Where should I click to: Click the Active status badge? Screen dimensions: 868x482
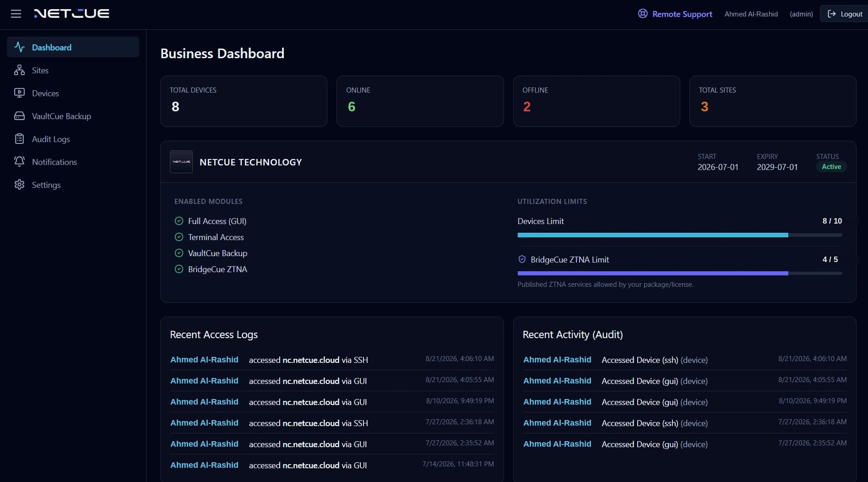click(x=831, y=167)
